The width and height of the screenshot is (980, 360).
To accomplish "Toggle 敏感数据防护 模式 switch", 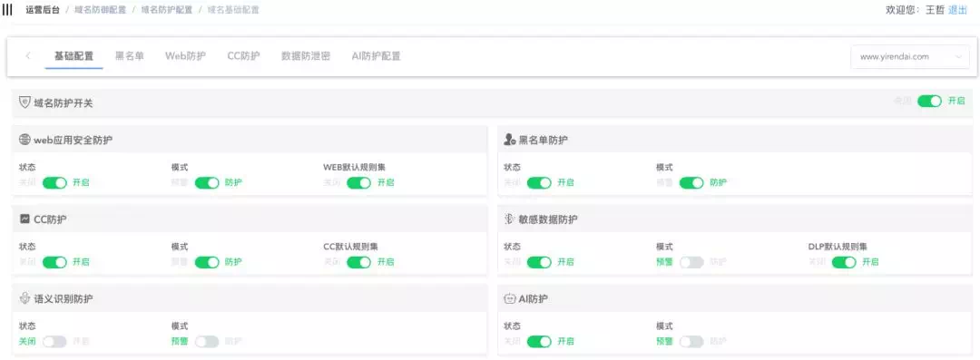I will point(691,262).
